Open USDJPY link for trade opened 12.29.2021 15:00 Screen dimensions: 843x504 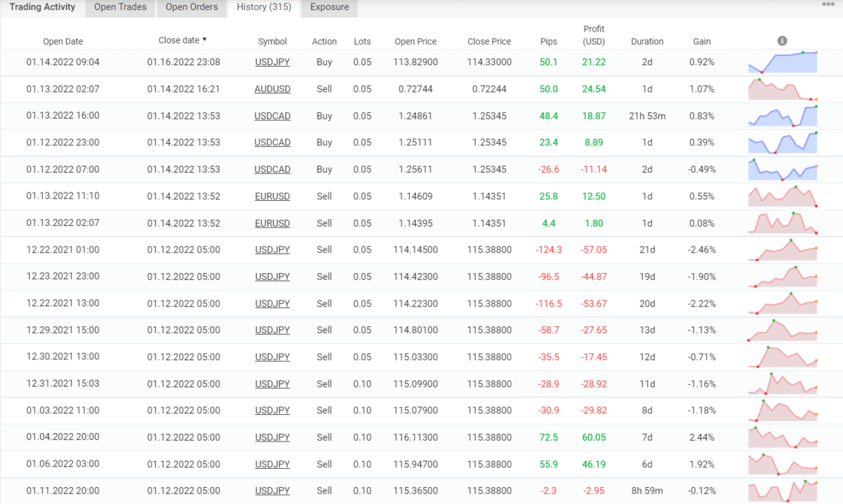(273, 330)
